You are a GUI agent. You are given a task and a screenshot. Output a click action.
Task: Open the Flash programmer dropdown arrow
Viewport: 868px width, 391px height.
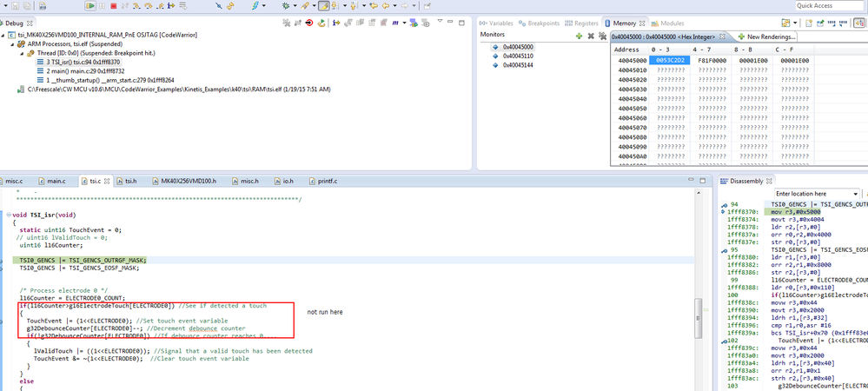(264, 5)
